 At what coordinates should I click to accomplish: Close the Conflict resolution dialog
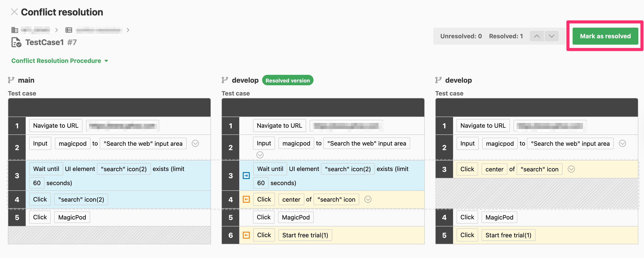click(14, 12)
